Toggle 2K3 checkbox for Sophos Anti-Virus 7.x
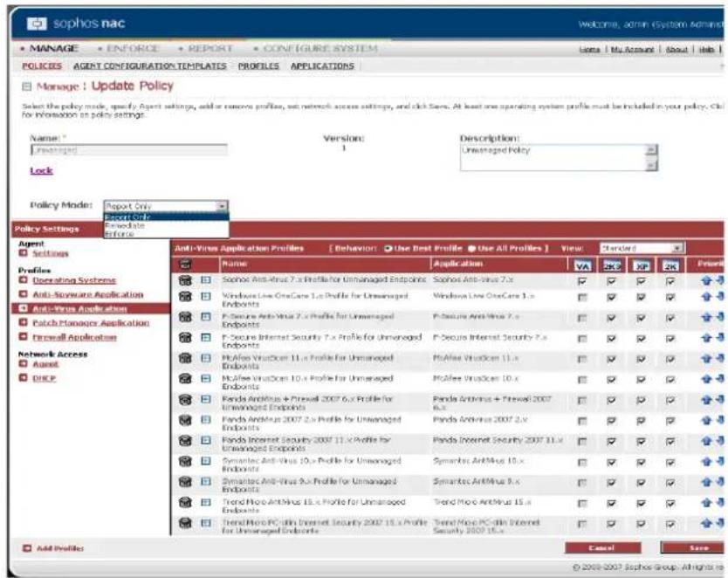 coord(611,281)
